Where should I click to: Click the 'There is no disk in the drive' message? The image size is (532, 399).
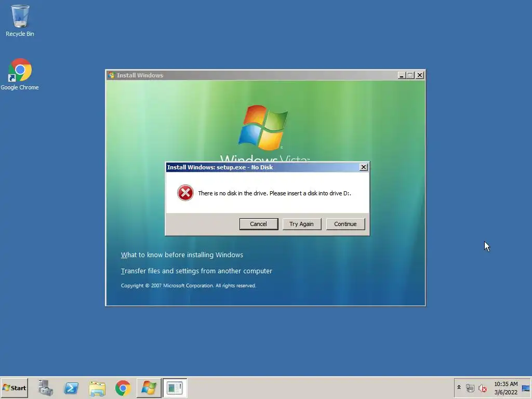coord(274,193)
